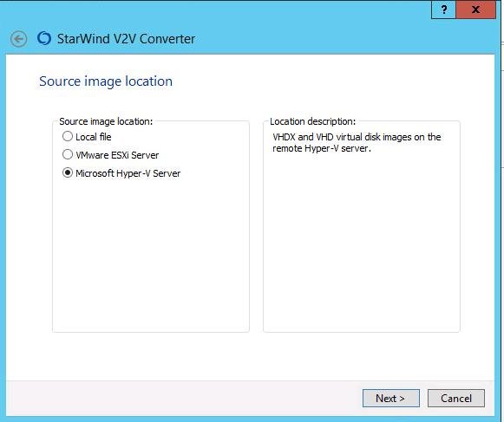Click the Next > button

tap(391, 399)
